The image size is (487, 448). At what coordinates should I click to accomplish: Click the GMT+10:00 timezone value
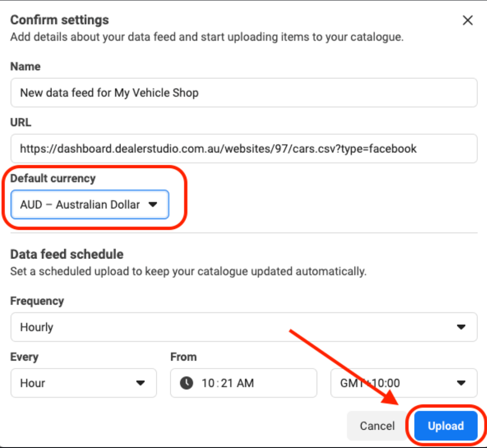370,383
